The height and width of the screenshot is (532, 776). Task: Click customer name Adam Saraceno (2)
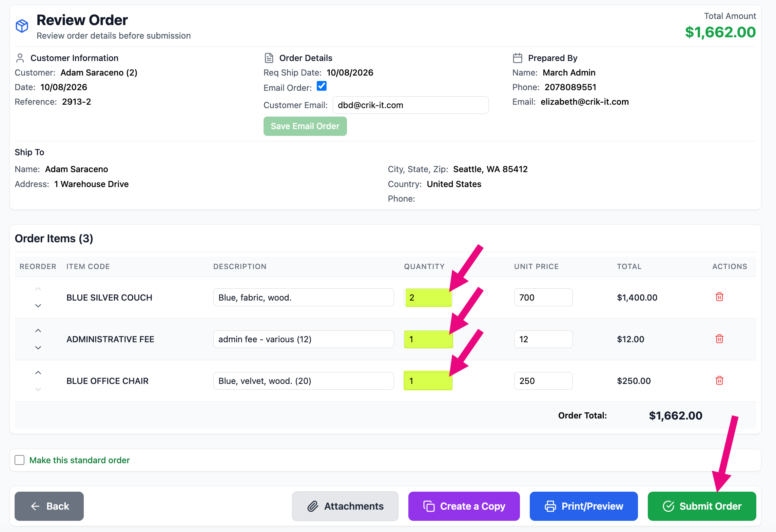[x=99, y=73]
